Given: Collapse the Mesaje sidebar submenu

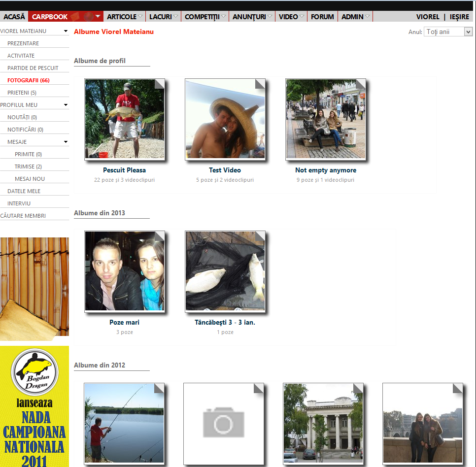Looking at the screenshot, I should tap(66, 142).
